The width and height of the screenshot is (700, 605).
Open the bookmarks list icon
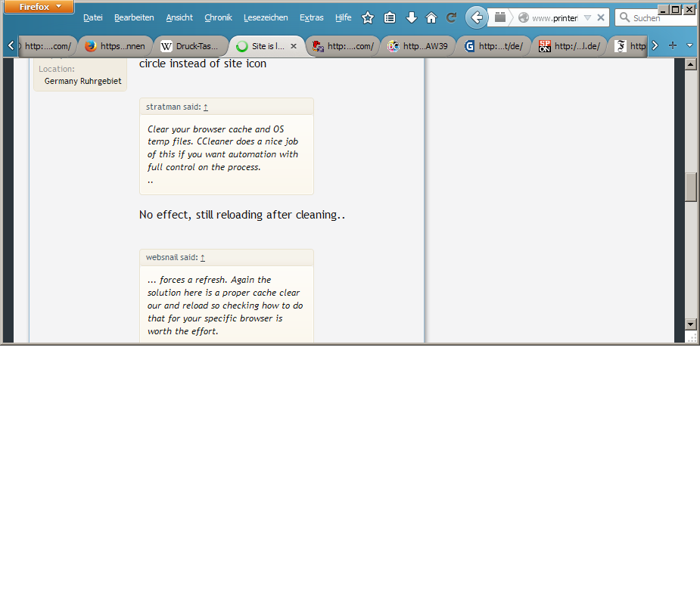tap(390, 17)
